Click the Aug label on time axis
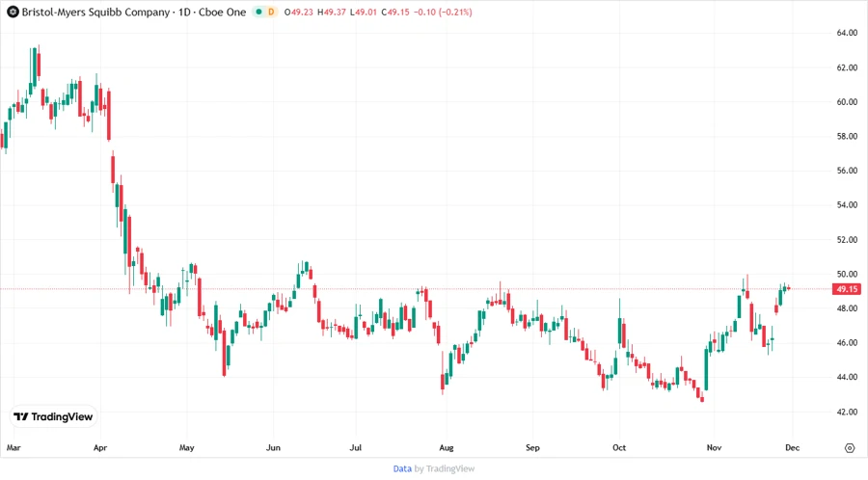The width and height of the screenshot is (868, 480). coord(447,447)
